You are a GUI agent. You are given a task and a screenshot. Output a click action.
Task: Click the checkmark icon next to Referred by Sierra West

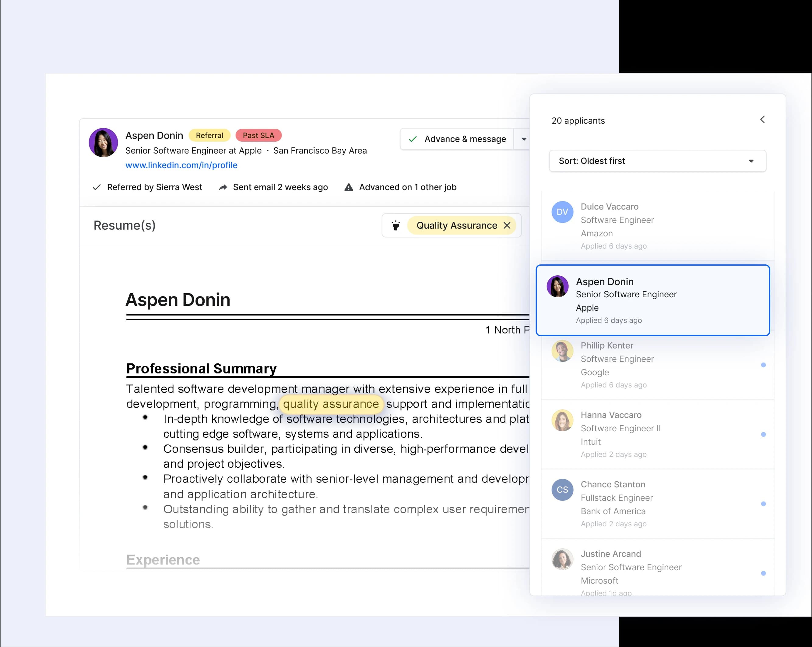97,187
